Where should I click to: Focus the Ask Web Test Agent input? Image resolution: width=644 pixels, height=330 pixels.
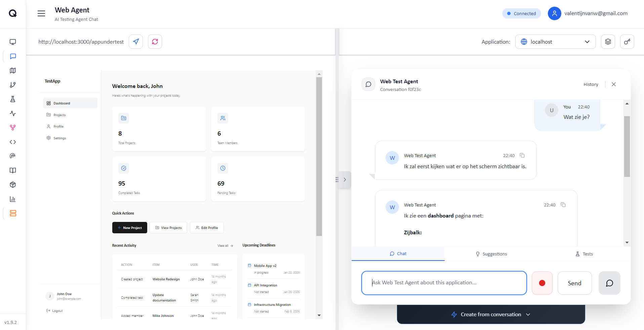coord(444,283)
